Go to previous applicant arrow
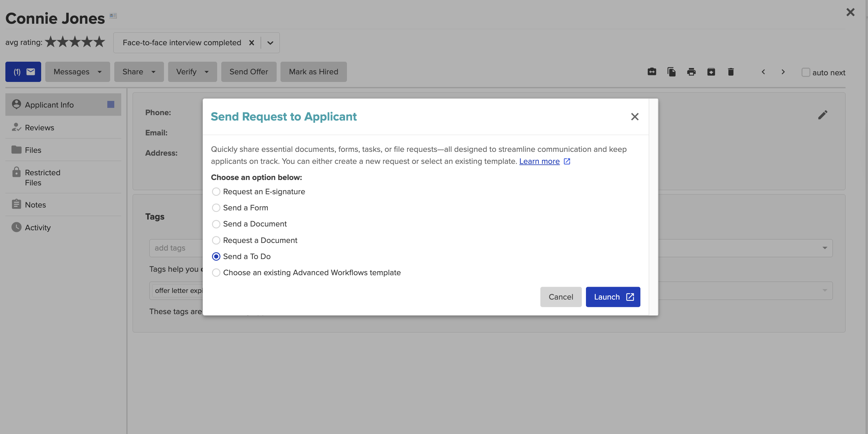The width and height of the screenshot is (868, 434). (763, 72)
